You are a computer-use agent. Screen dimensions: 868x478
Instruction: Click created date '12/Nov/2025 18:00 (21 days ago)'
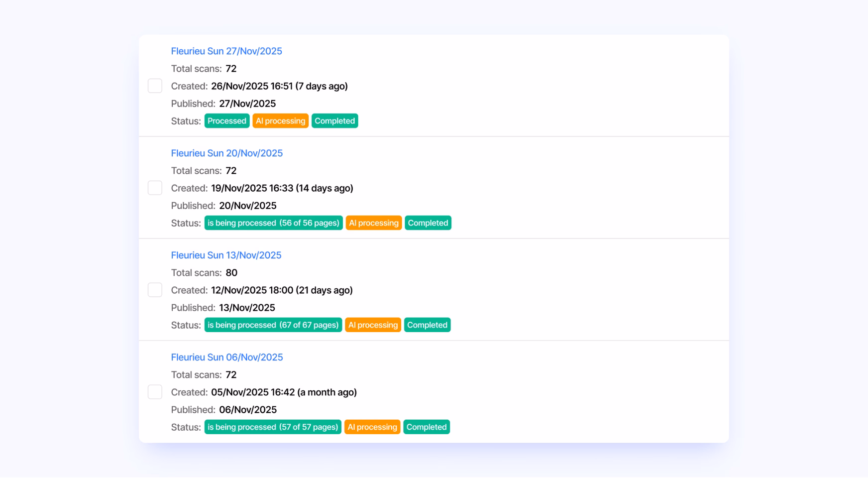[282, 290]
